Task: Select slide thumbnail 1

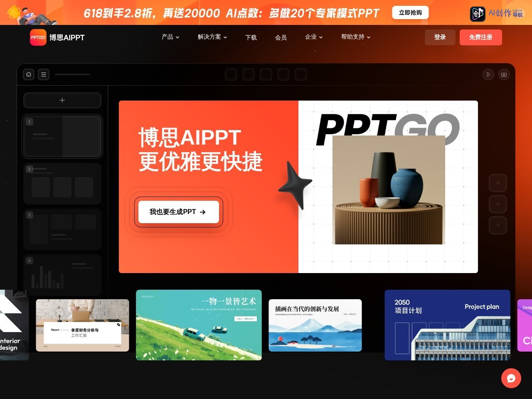Action: [x=62, y=136]
